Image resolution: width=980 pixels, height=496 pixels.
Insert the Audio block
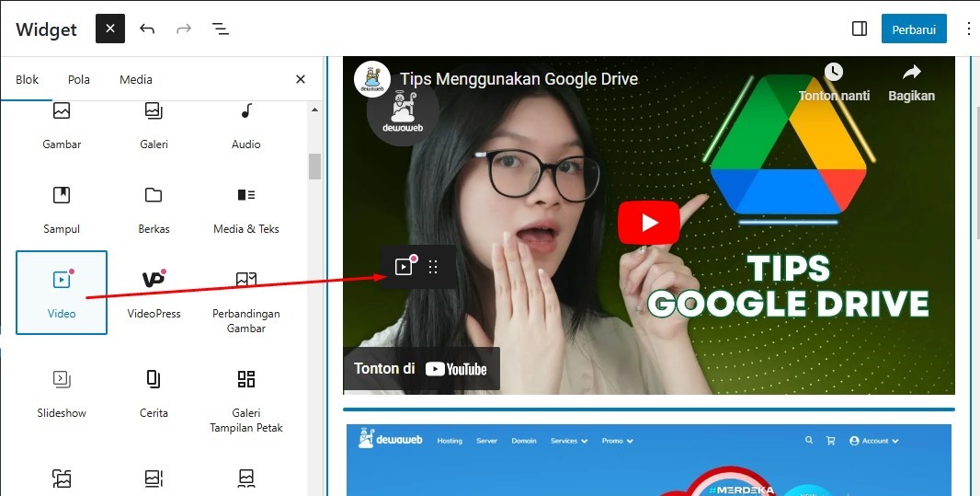246,125
